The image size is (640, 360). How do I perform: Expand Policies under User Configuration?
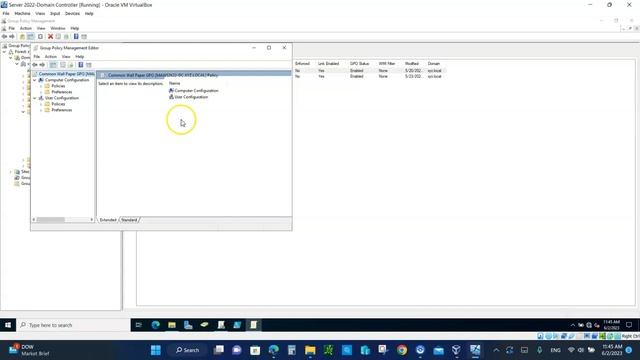tap(41, 104)
